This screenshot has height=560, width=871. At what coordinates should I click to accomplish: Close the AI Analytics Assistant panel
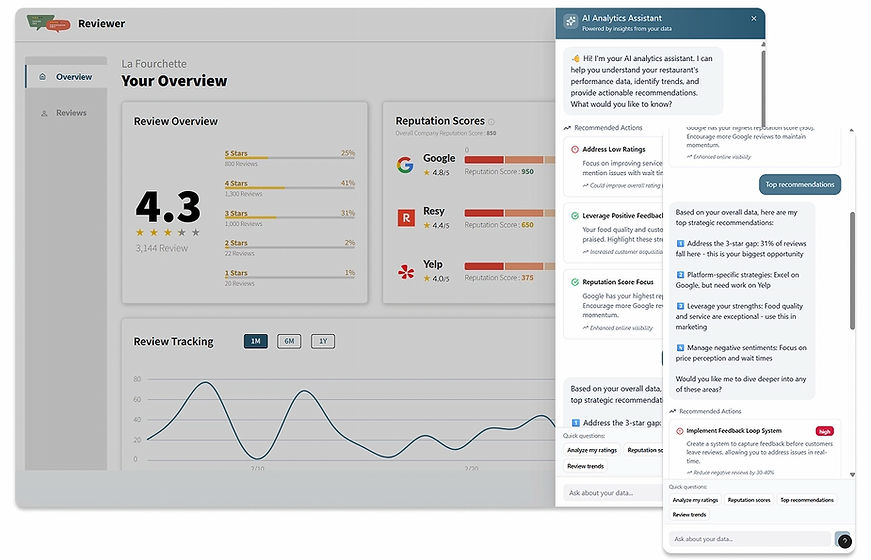coord(754,18)
